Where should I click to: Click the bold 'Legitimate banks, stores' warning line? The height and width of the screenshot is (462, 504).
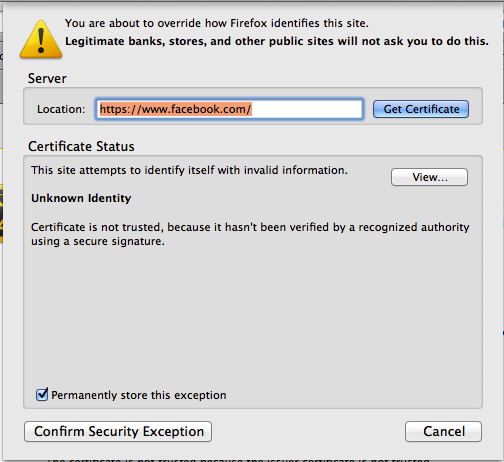point(277,41)
